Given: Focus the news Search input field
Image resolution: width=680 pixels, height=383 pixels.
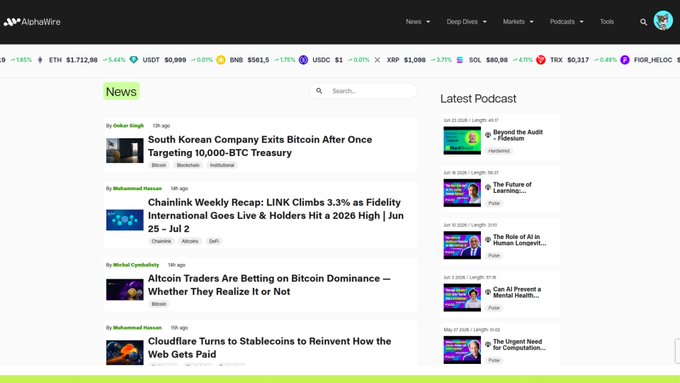Looking at the screenshot, I should click(363, 91).
